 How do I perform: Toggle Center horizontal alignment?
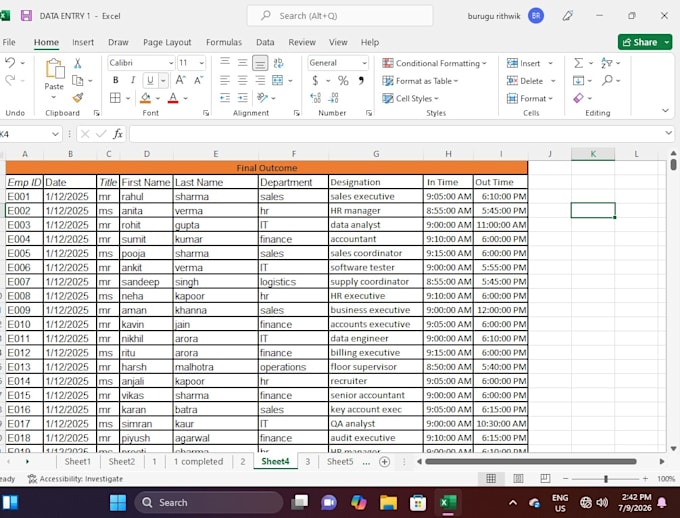242,80
